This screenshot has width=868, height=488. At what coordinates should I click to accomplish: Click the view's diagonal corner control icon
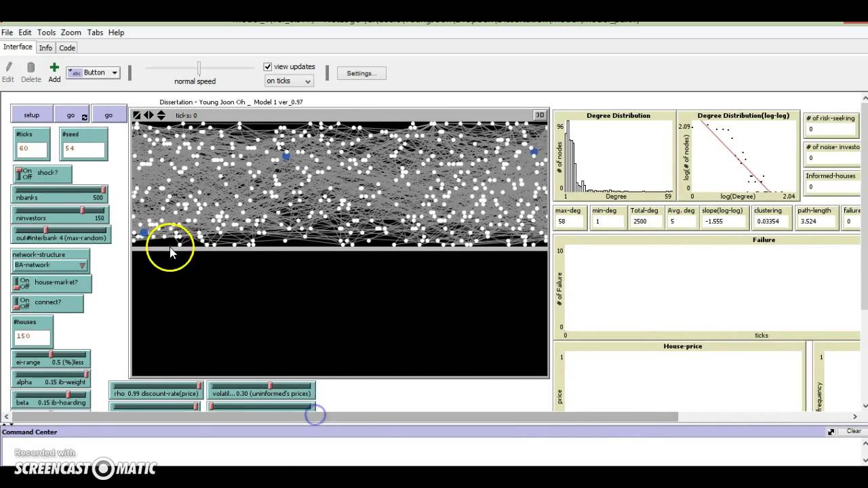[137, 115]
